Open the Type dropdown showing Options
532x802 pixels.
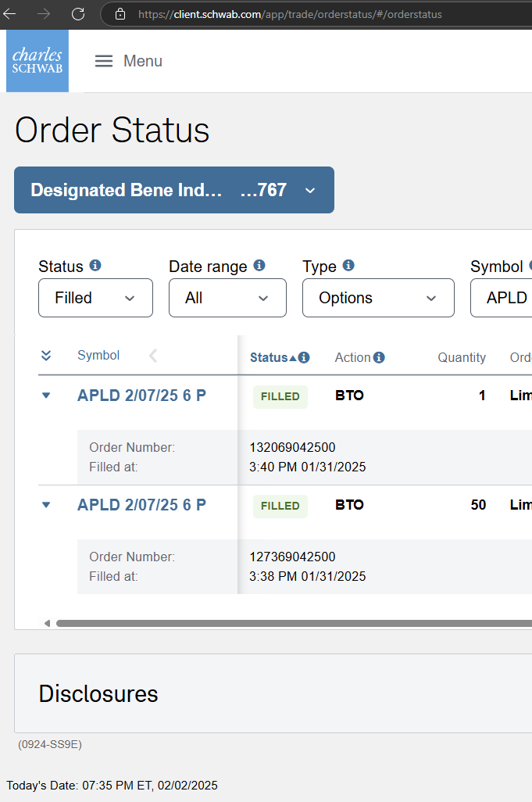378,298
